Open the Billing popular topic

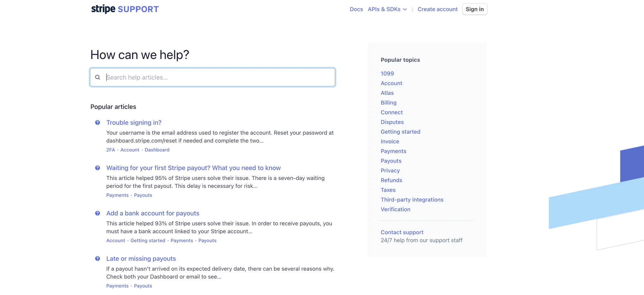point(389,103)
